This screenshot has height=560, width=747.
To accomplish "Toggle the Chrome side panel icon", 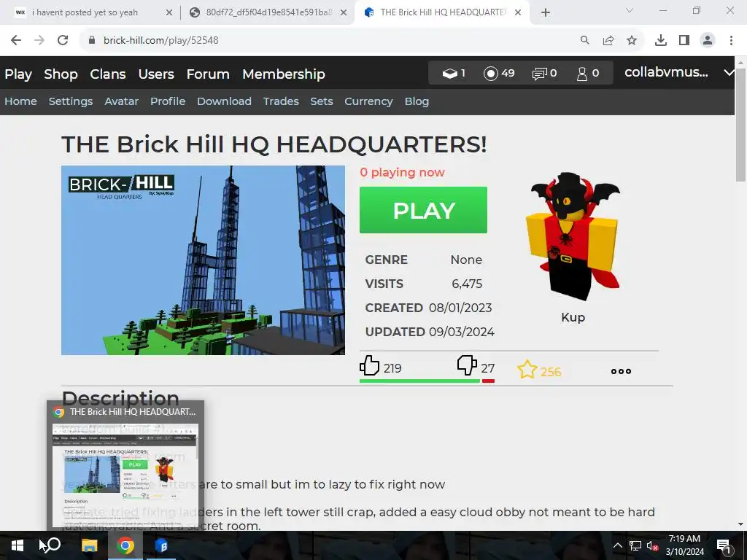I will click(684, 41).
